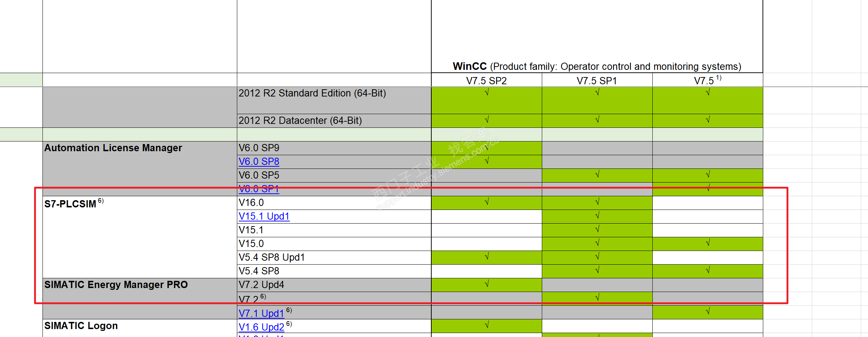Select the V6.0 SP5 version cell
Viewport: 868px width, 337px height.
(x=334, y=175)
